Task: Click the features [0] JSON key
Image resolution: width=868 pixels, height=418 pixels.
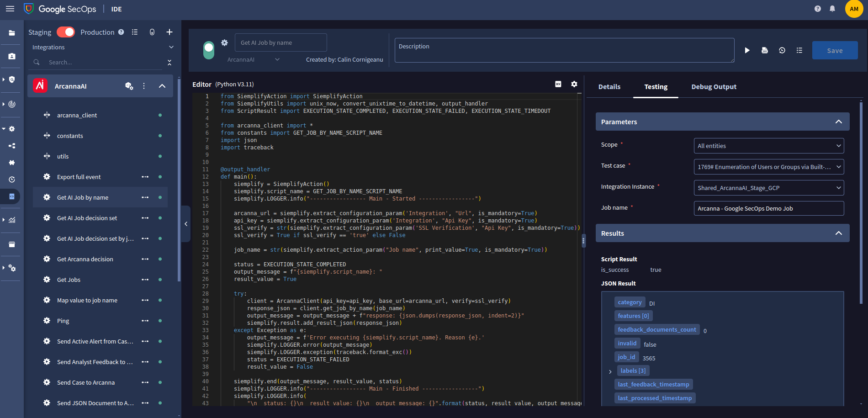Action: click(633, 316)
